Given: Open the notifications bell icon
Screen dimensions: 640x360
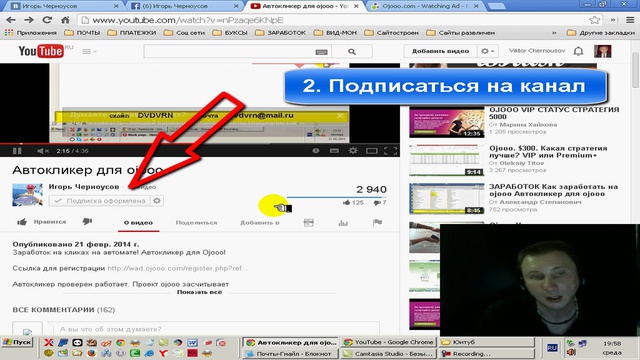Looking at the screenshot, I should (x=578, y=51).
